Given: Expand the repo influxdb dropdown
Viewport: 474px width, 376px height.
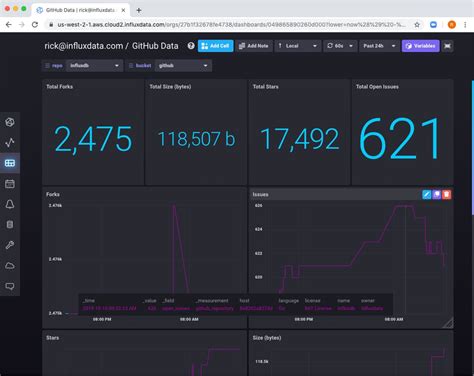Looking at the screenshot, I should (95, 66).
